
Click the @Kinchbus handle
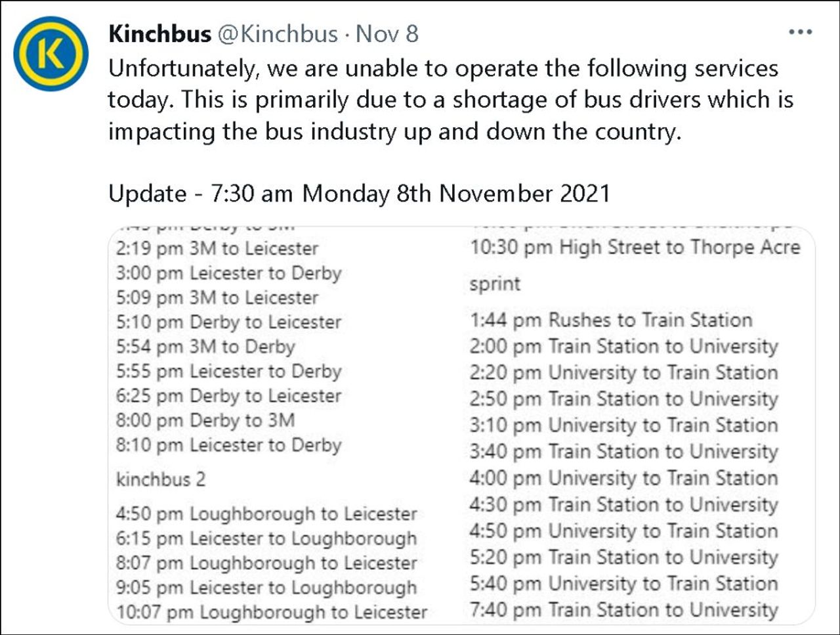tap(278, 33)
